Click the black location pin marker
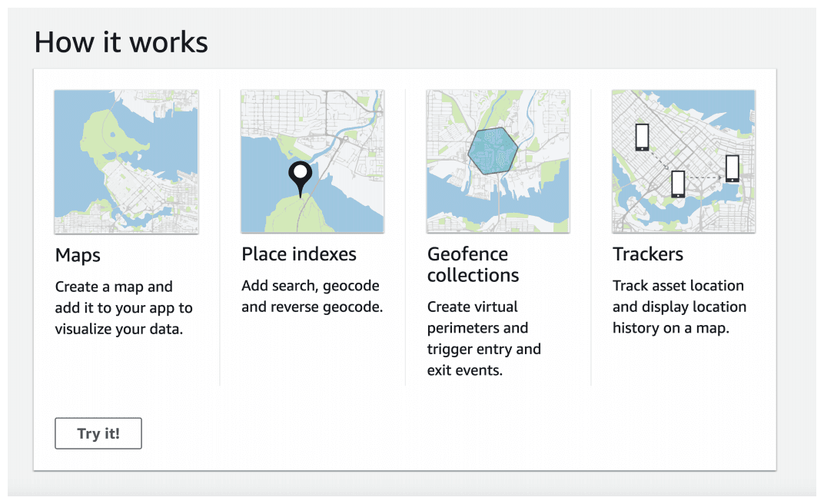 pos(300,178)
